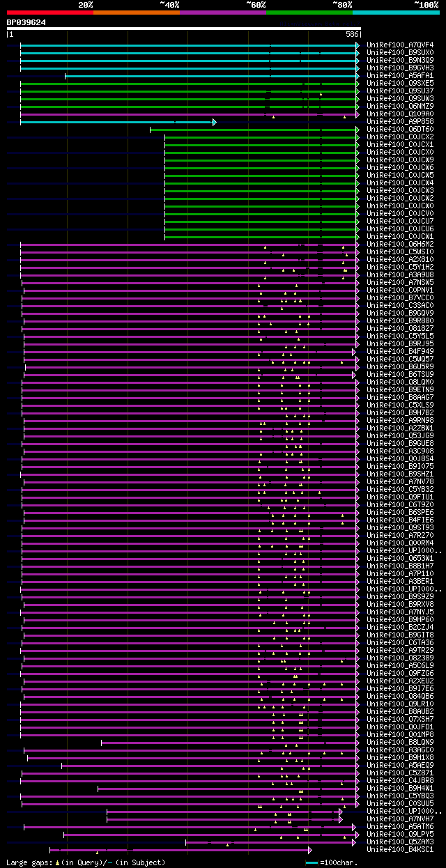Image resolution: width=446 pixels, height=868 pixels.
Task: Select the UniRef100_C5WSI0 label
Action: (400, 251)
